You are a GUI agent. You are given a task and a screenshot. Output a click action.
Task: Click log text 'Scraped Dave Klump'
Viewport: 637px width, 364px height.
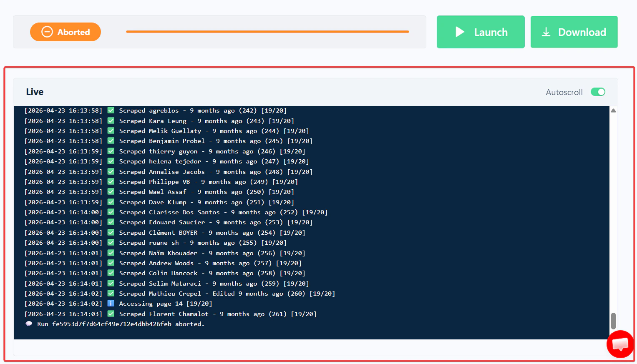pos(153,202)
